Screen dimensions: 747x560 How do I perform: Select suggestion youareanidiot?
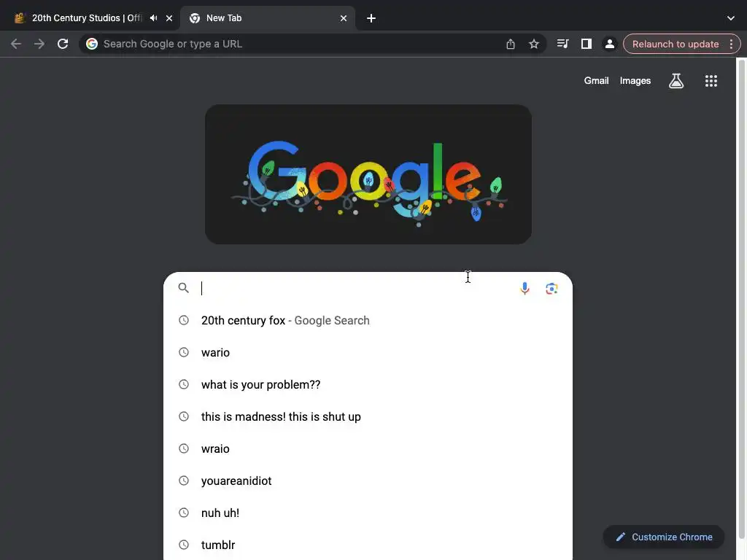coord(368,481)
